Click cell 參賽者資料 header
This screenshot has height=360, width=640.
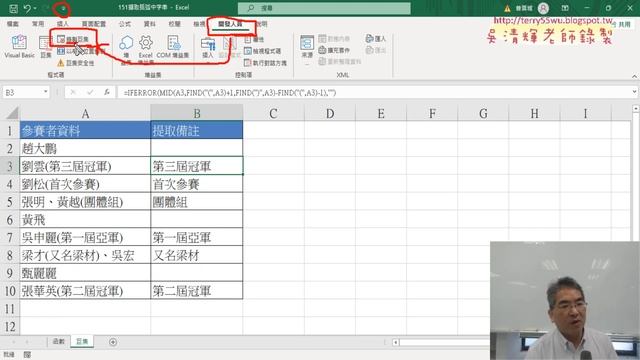85,131
